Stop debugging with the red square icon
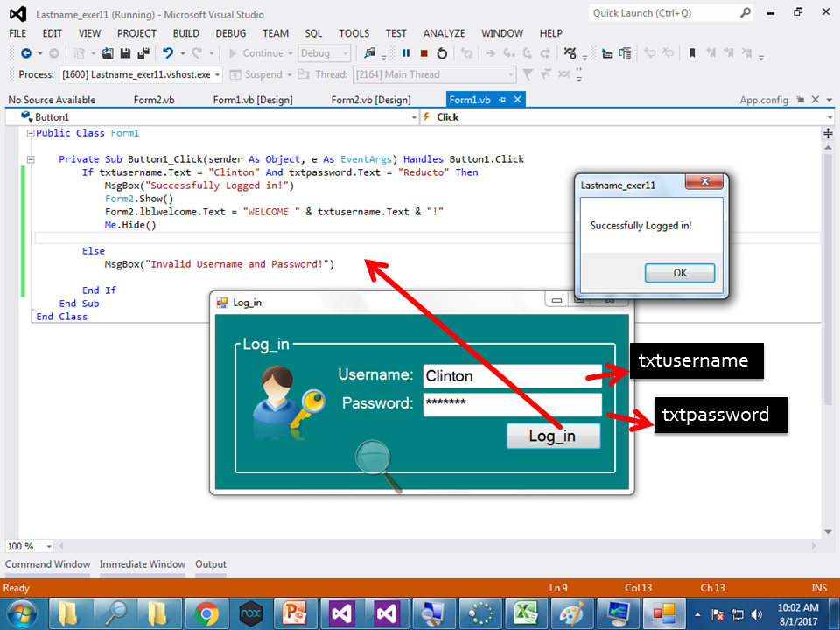 coord(424,53)
